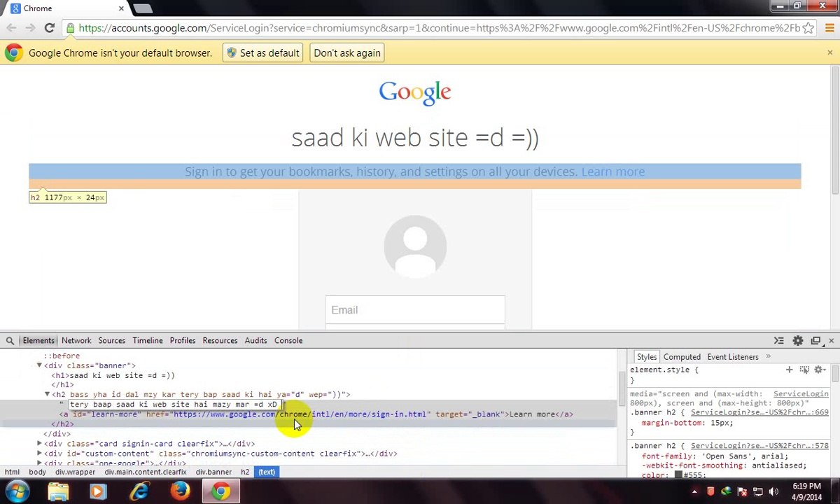840x504 pixels.
Task: Collapse the div class banner node
Action: pos(39,365)
